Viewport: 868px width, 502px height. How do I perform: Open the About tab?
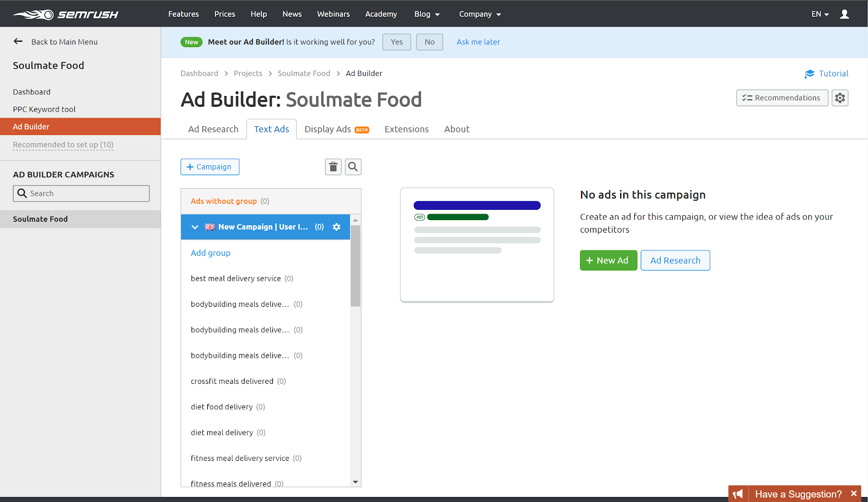(457, 129)
